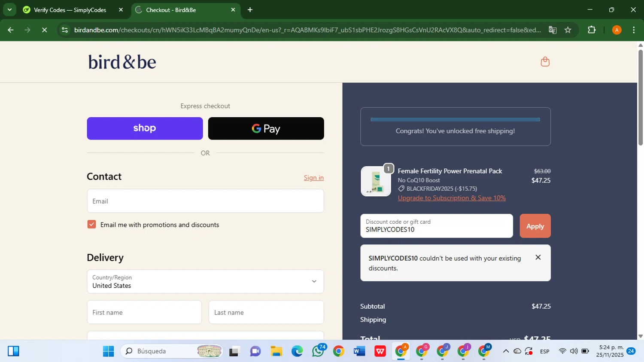Screen dimensions: 644x362
Task: Click the page vertical scrollbar
Action: [641, 98]
